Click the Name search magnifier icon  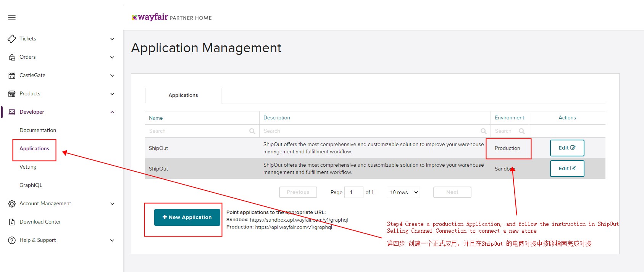(x=252, y=131)
